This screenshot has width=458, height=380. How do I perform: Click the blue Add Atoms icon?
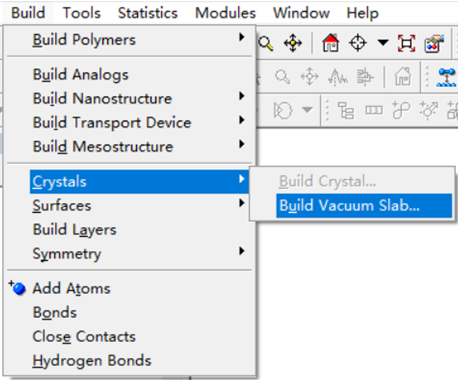pyautogui.click(x=17, y=288)
